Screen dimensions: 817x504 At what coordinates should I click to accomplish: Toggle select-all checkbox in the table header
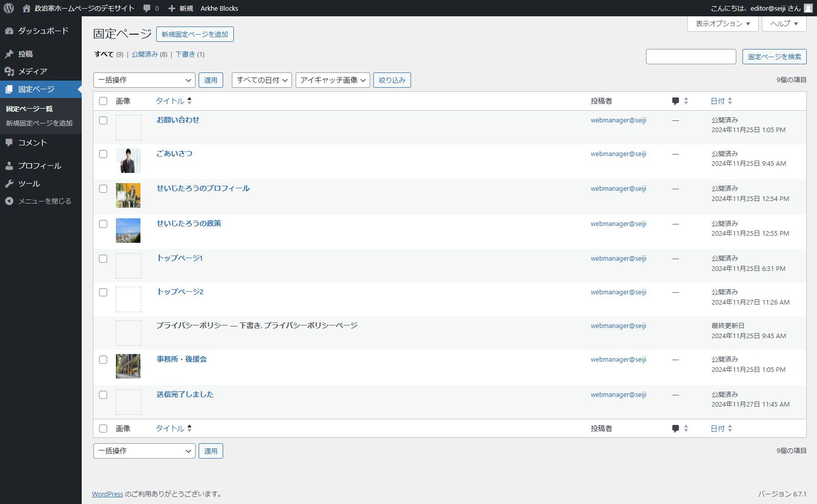(103, 101)
